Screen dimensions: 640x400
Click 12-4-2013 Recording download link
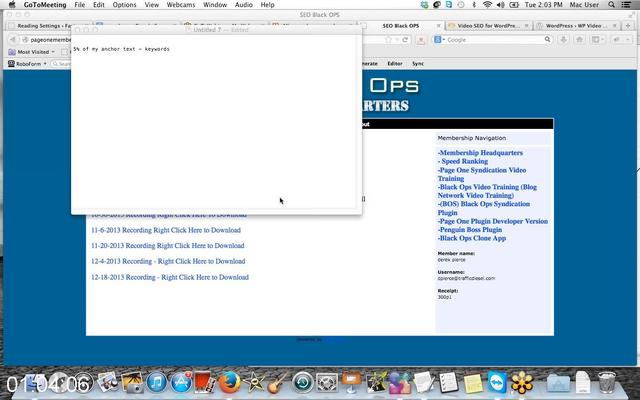click(168, 261)
